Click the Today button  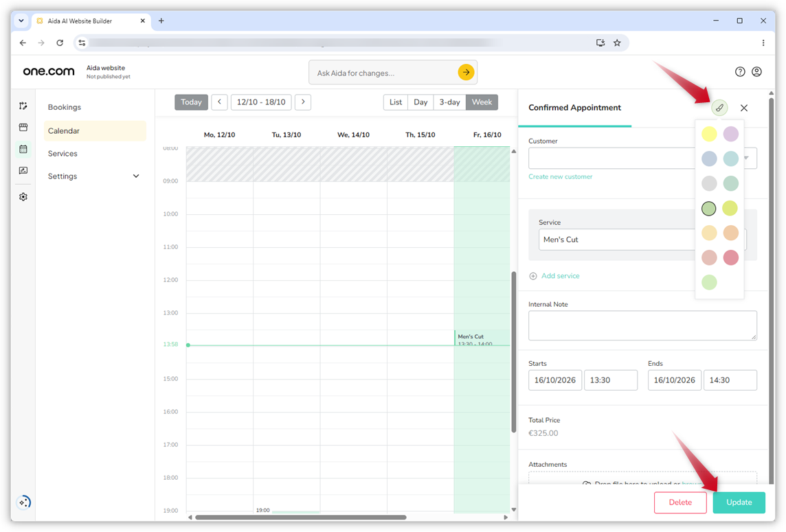point(191,102)
